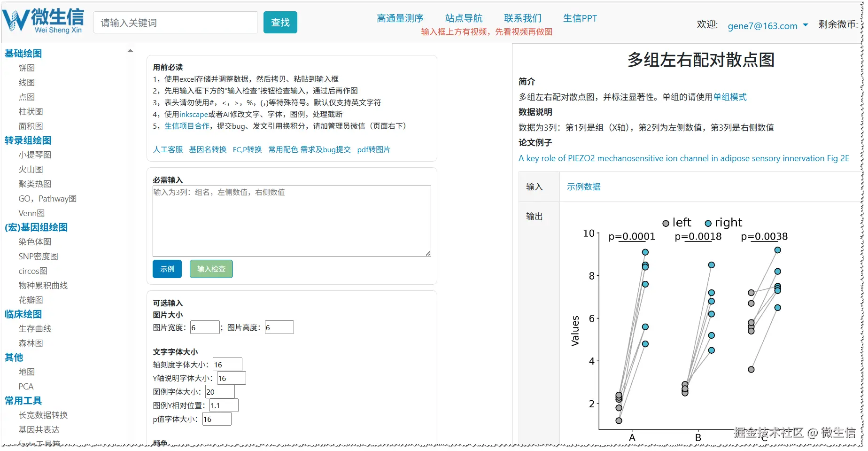This screenshot has height=451, width=868.
Task: Select GO，Pathway图 in the sidebar
Action: pyautogui.click(x=47, y=199)
